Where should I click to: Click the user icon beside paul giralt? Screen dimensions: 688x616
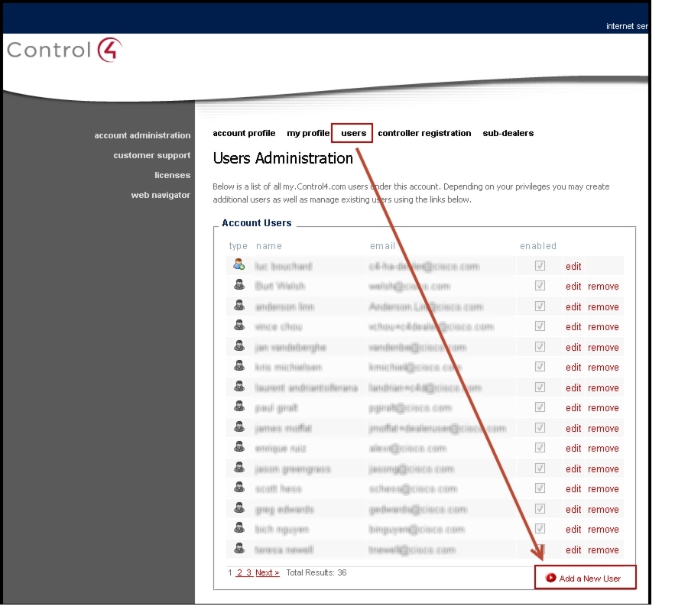coord(239,407)
